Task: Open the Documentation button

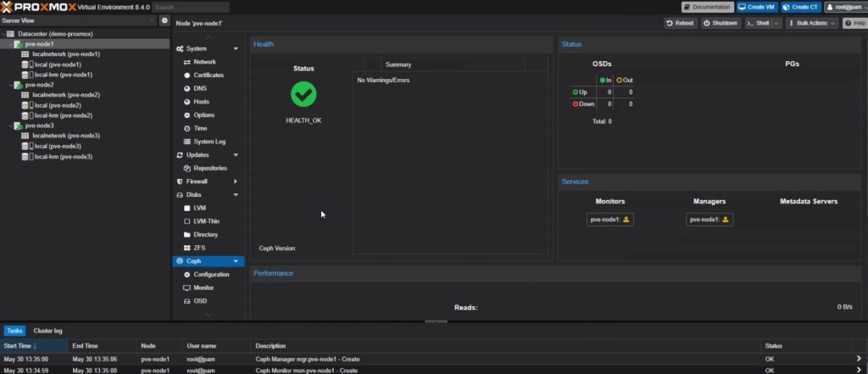Action: 708,7
